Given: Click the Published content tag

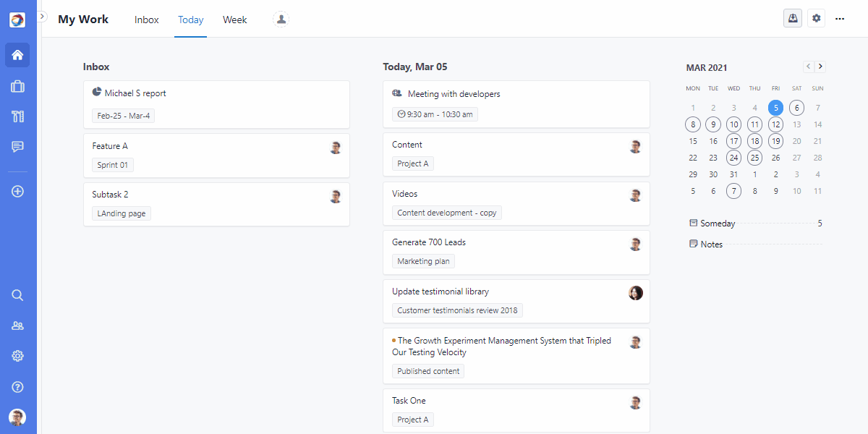Looking at the screenshot, I should pyautogui.click(x=428, y=371).
